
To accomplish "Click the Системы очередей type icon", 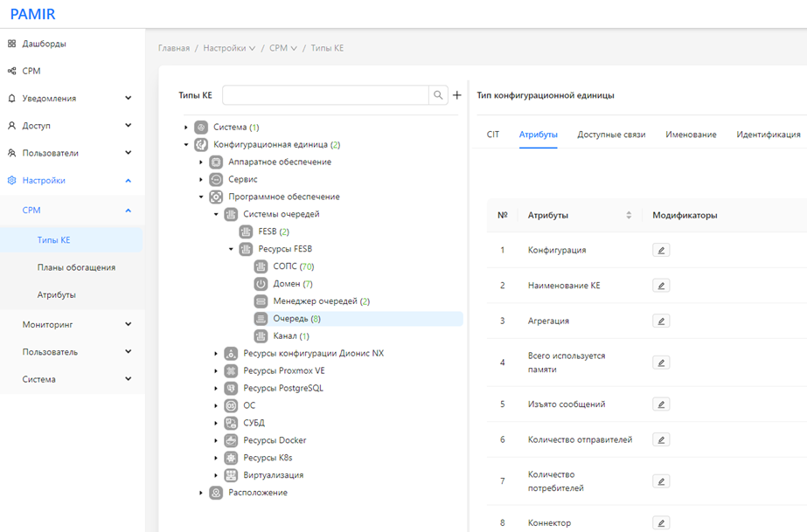I will click(x=231, y=214).
